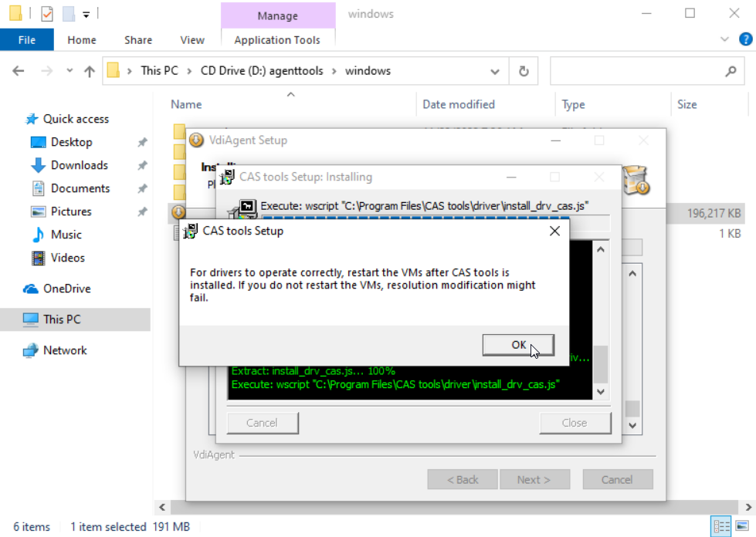The height and width of the screenshot is (537, 756).
Task: Click the pin icon beside Documents
Action: click(142, 188)
